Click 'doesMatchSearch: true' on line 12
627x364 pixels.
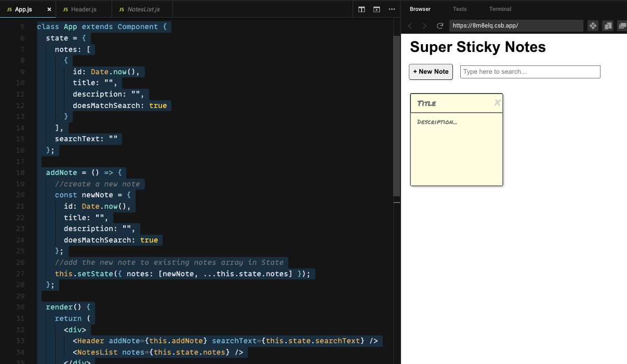pos(120,105)
